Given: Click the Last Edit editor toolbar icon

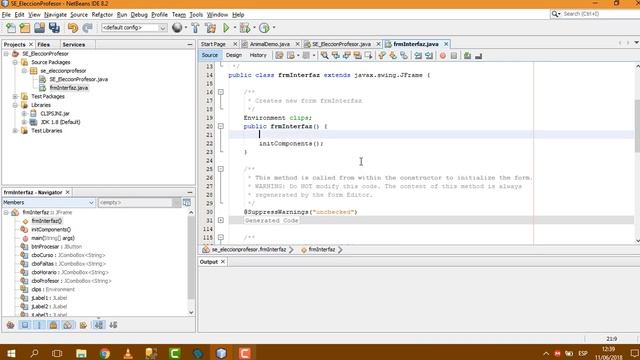Looking at the screenshot, I should pos(279,56).
